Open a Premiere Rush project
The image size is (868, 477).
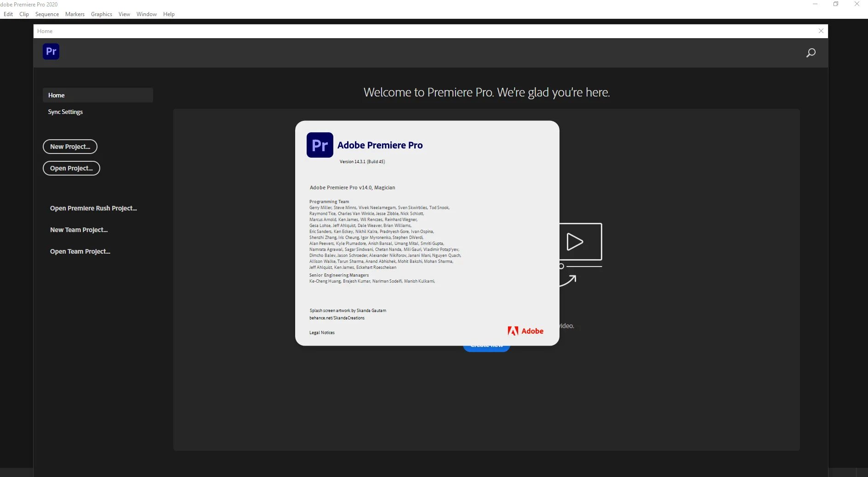pos(93,208)
